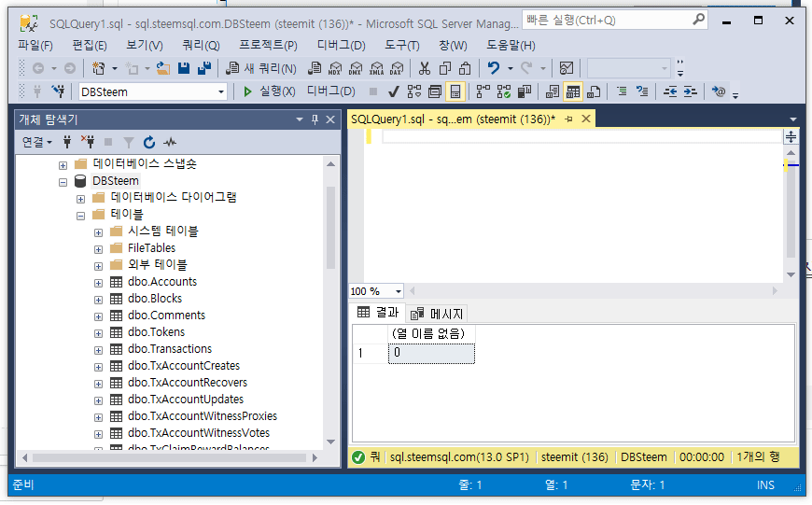Switch to the 메시지 results tab

coord(437,314)
